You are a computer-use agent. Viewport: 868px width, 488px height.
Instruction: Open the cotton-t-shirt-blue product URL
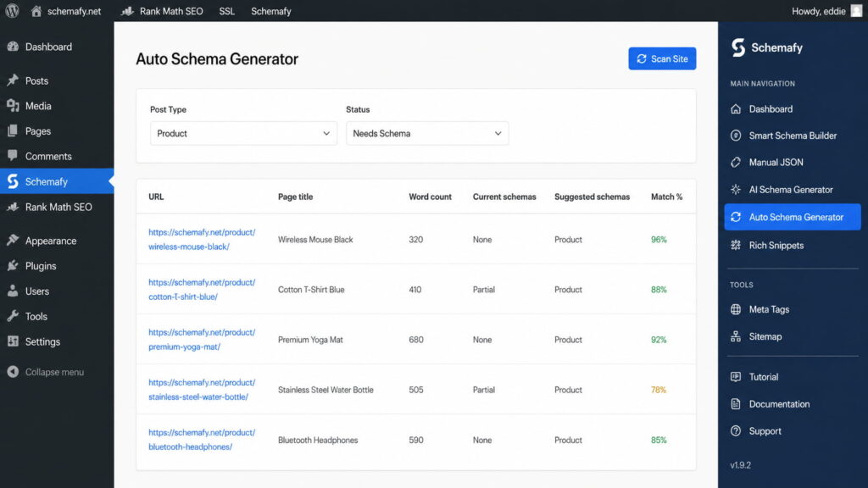point(202,290)
